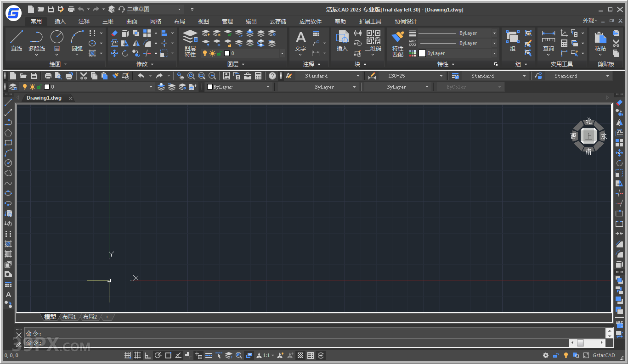Toggle snap mode in status bar

pos(128,355)
